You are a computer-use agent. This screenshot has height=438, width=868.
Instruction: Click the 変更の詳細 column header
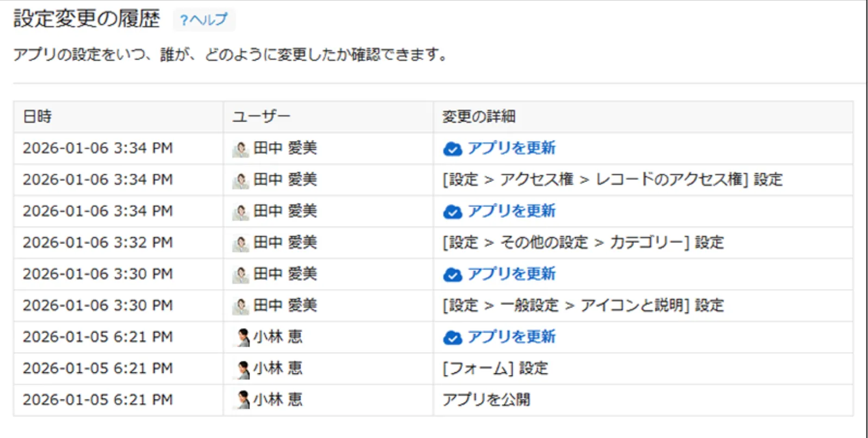(x=479, y=116)
